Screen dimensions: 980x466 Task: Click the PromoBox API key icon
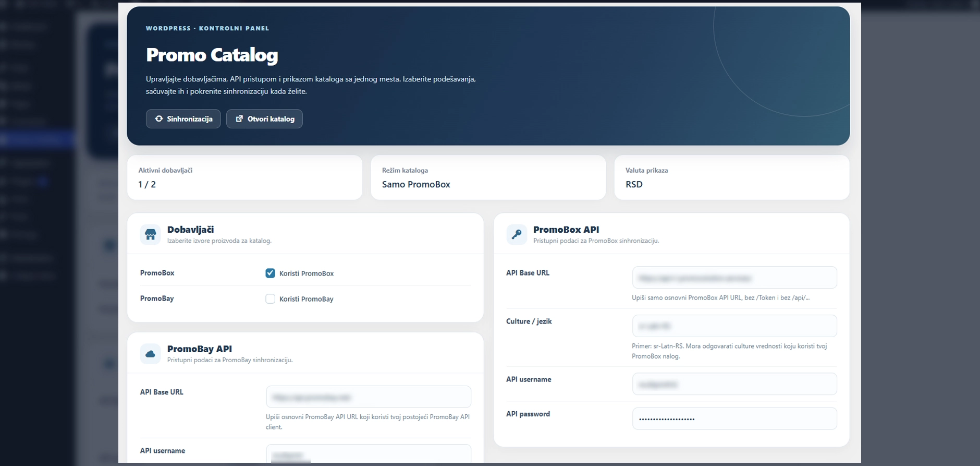coord(517,234)
